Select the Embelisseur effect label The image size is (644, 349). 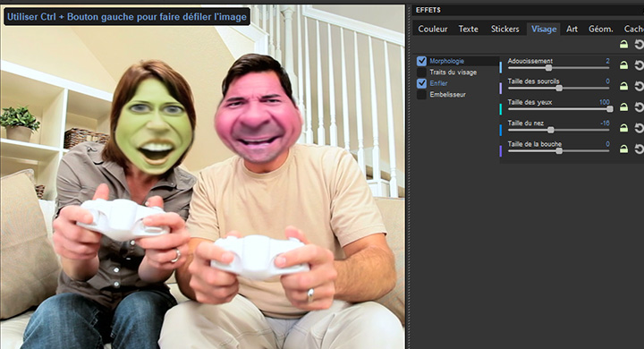pyautogui.click(x=448, y=95)
